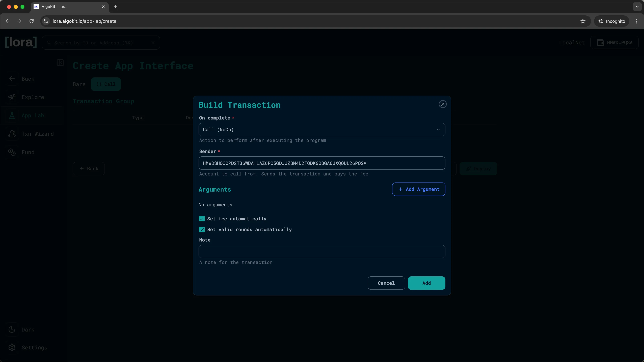644x362 pixels.
Task: Click the lora logo
Action: coord(20,42)
